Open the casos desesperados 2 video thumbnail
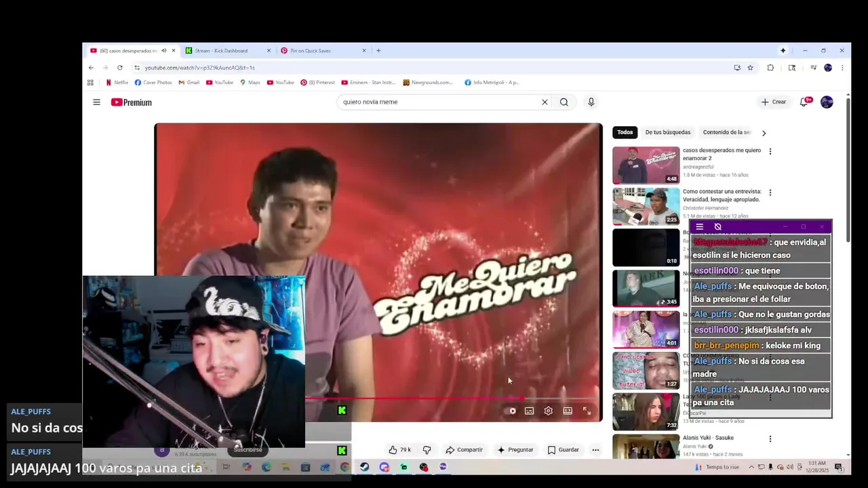Image resolution: width=868 pixels, height=488 pixels. tap(646, 165)
